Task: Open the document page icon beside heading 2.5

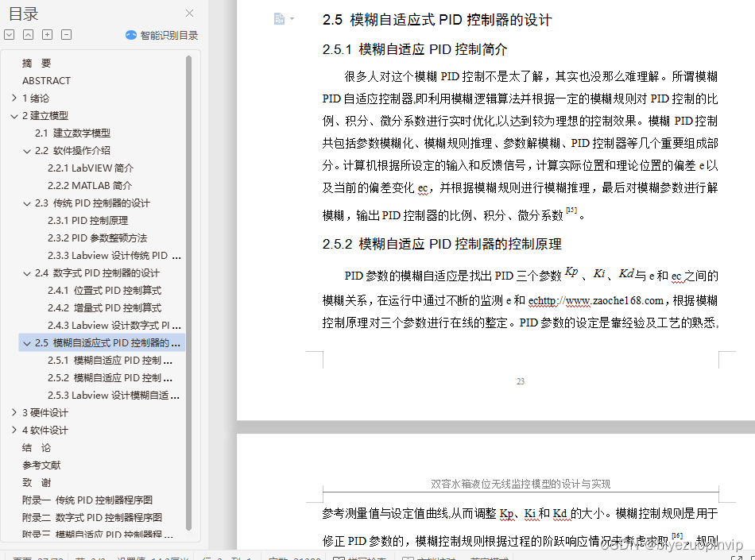Action: tap(279, 19)
